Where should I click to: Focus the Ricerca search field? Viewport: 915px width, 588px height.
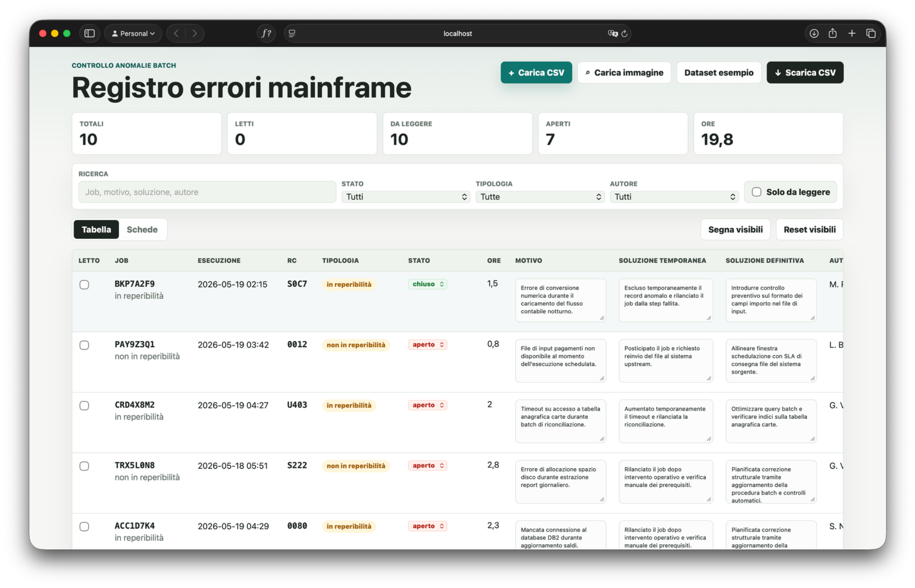point(207,192)
